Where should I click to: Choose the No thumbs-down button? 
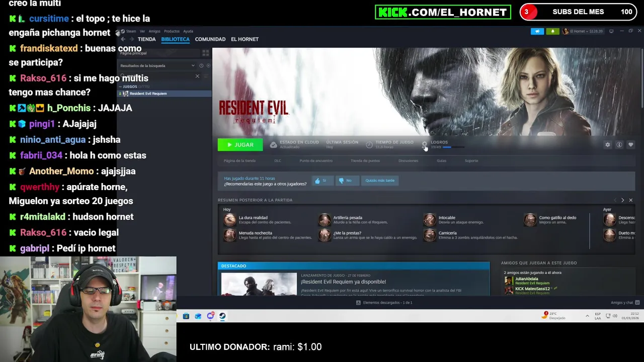point(347,180)
